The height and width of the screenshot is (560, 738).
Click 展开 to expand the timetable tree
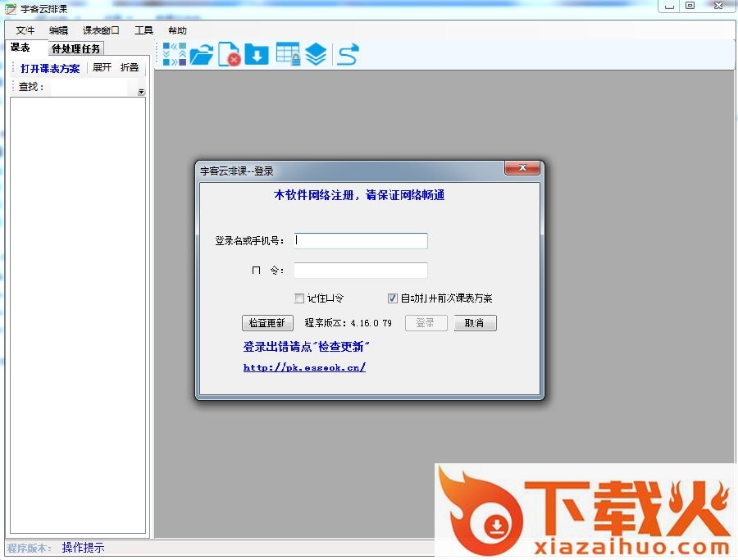tap(102, 68)
